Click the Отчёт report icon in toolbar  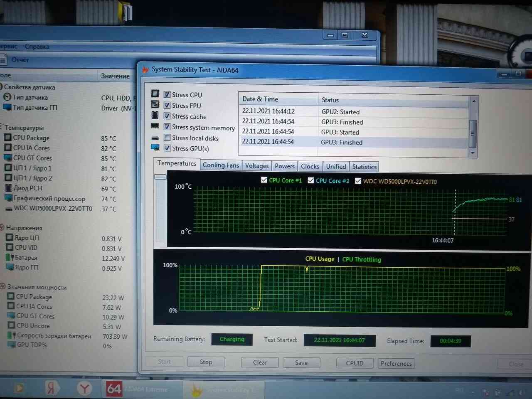coord(3,60)
